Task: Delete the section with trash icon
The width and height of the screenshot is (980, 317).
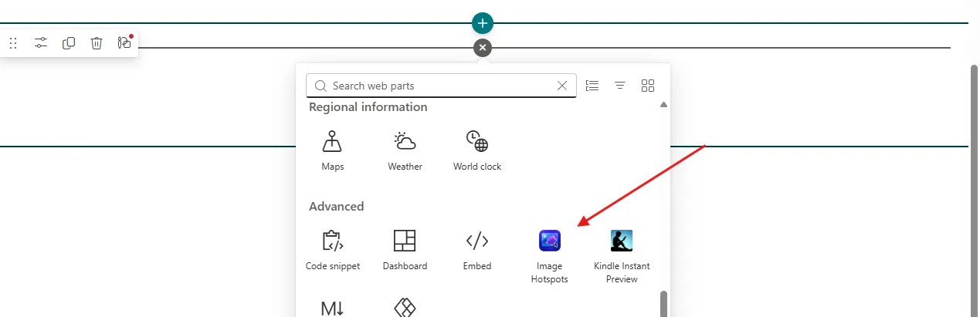Action: [x=97, y=43]
